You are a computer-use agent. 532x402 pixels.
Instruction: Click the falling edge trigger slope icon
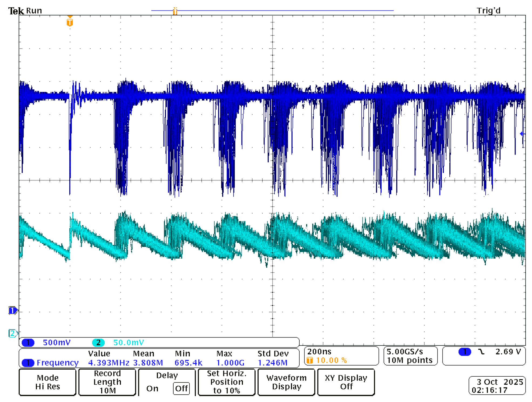tap(481, 351)
